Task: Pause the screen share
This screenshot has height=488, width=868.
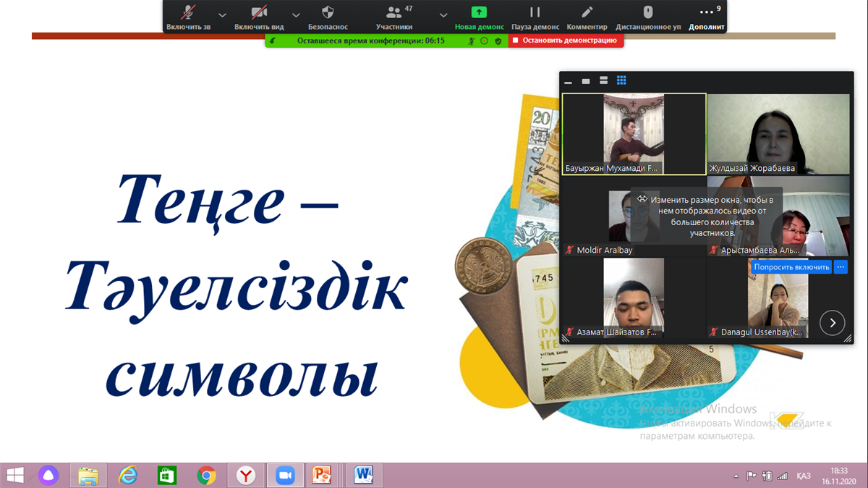Action: pos(535,16)
